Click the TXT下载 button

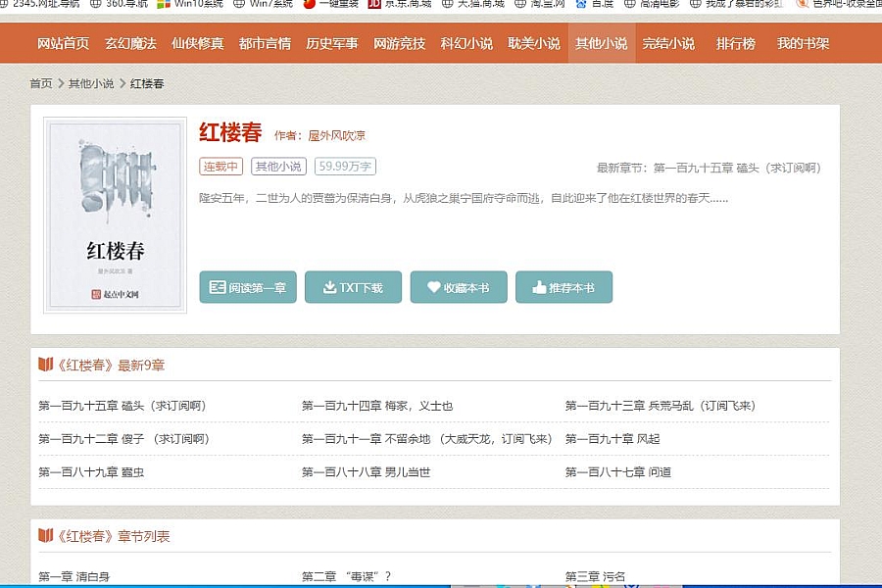pos(353,287)
